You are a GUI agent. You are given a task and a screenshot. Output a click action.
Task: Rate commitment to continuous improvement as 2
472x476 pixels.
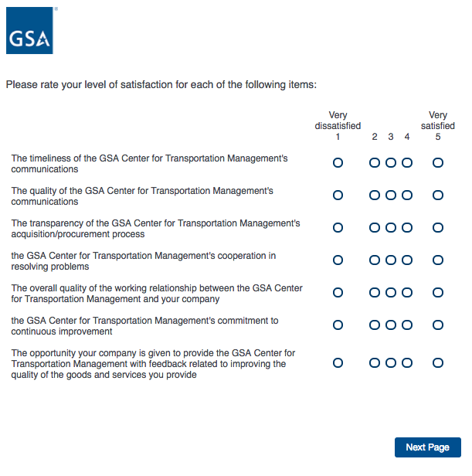375,325
